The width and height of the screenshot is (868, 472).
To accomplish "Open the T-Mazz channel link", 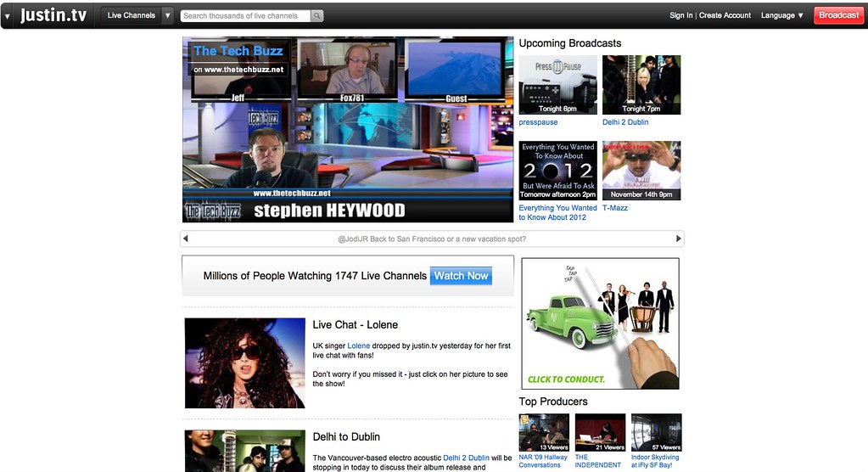I will tap(615, 208).
